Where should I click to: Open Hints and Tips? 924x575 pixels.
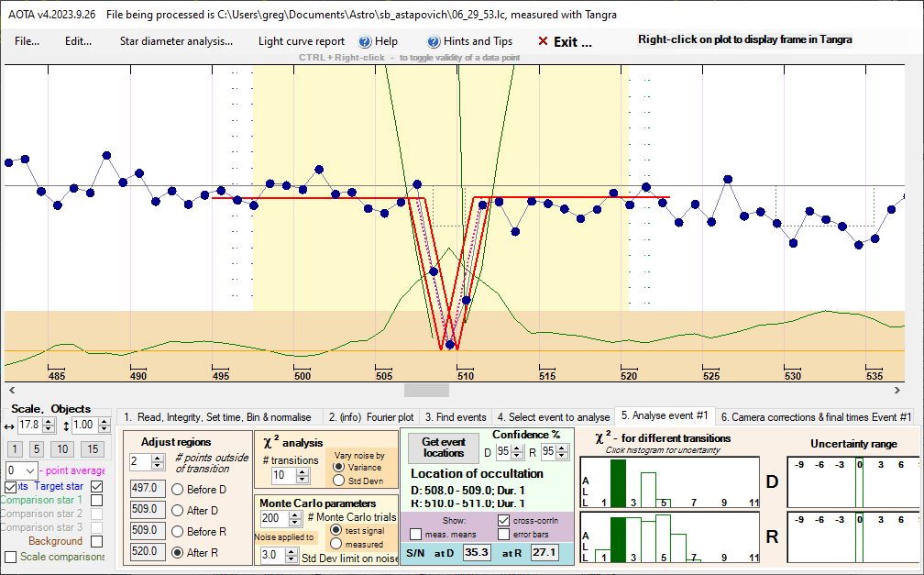[x=470, y=41]
